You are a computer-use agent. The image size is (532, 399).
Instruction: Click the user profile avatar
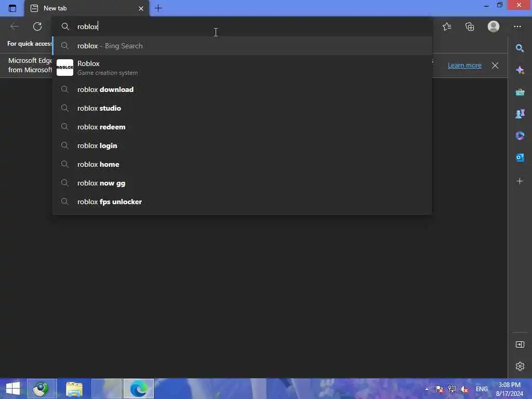pyautogui.click(x=494, y=26)
